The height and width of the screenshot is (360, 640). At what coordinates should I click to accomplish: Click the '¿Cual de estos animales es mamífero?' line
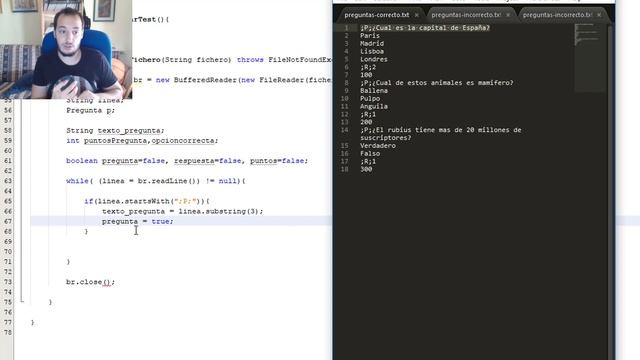point(437,83)
